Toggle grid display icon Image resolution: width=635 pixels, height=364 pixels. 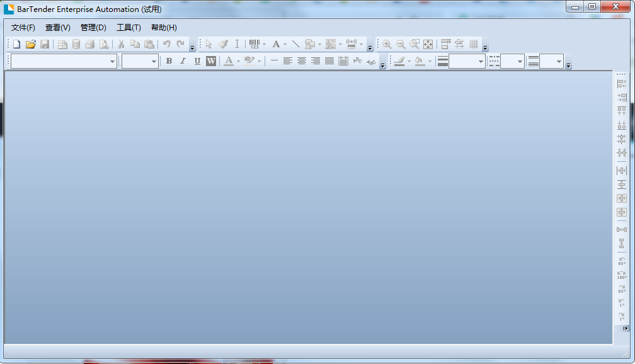474,44
